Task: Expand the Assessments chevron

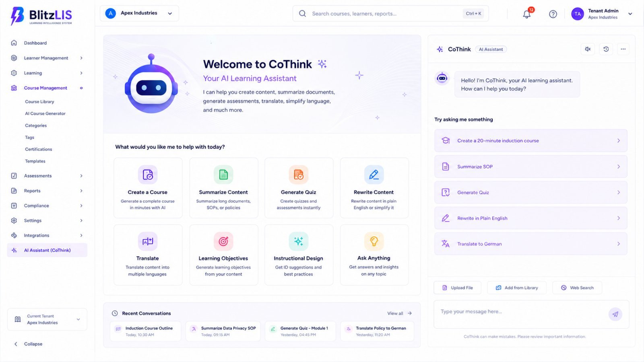Action: (x=81, y=176)
